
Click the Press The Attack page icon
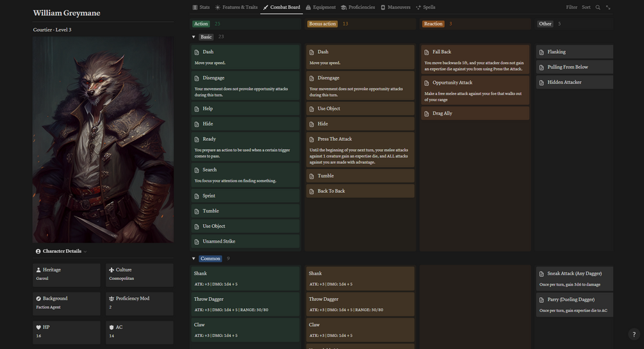pos(311,139)
